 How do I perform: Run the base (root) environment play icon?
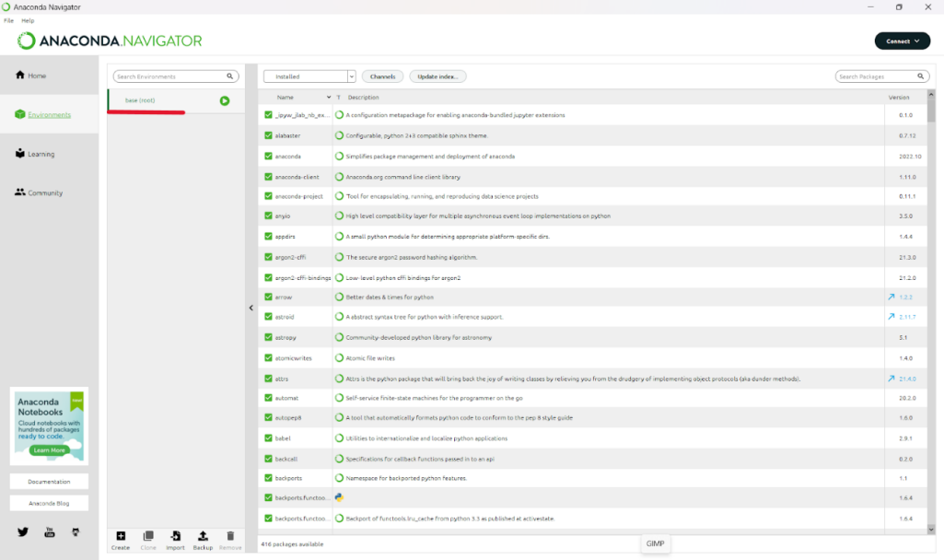[x=225, y=100]
